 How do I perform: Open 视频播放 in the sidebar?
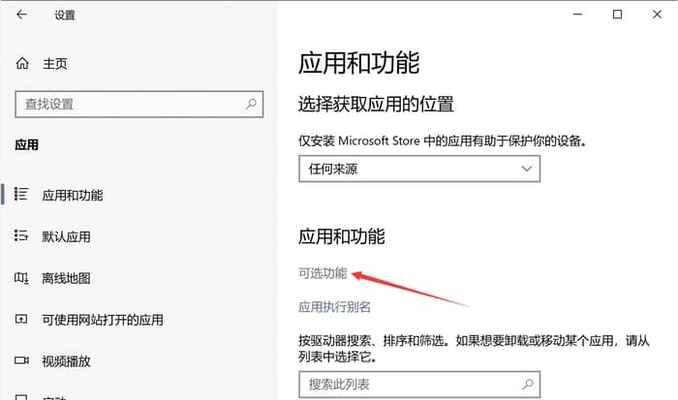(66, 361)
